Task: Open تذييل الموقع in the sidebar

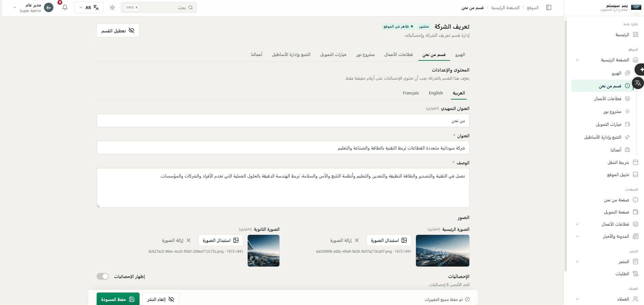Action: coord(622,174)
